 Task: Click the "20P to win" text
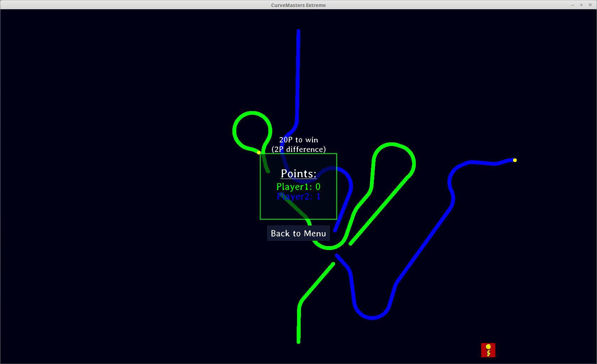pyautogui.click(x=298, y=140)
